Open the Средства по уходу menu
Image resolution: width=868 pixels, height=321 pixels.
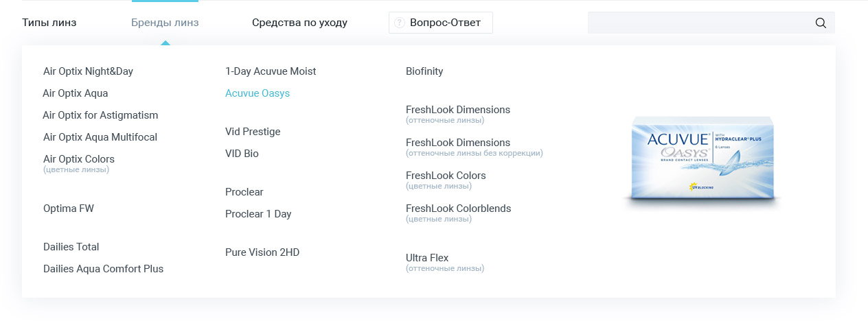click(299, 23)
